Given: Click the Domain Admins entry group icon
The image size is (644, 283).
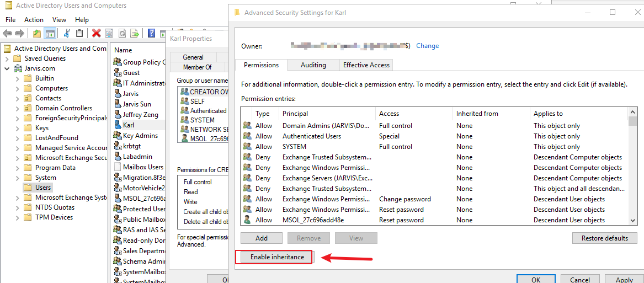Looking at the screenshot, I should tap(247, 125).
